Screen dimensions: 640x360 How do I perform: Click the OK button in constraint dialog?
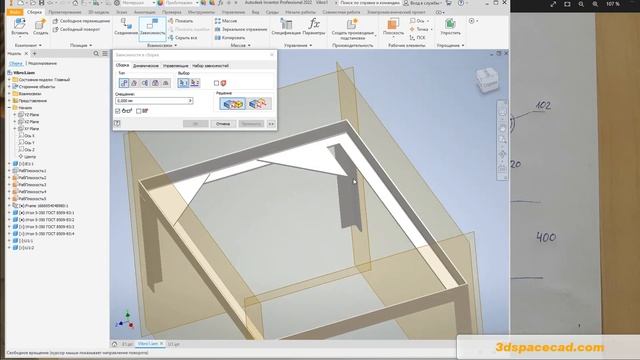(196, 124)
